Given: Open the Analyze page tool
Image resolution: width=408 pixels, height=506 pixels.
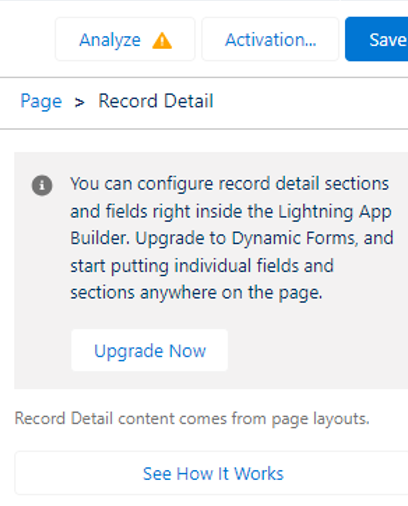Looking at the screenshot, I should click(125, 39).
